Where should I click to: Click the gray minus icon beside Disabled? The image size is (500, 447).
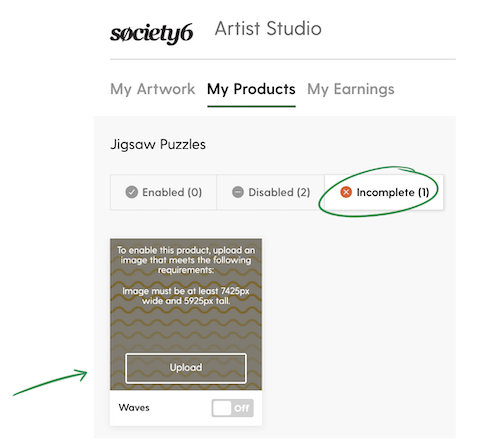click(x=238, y=192)
